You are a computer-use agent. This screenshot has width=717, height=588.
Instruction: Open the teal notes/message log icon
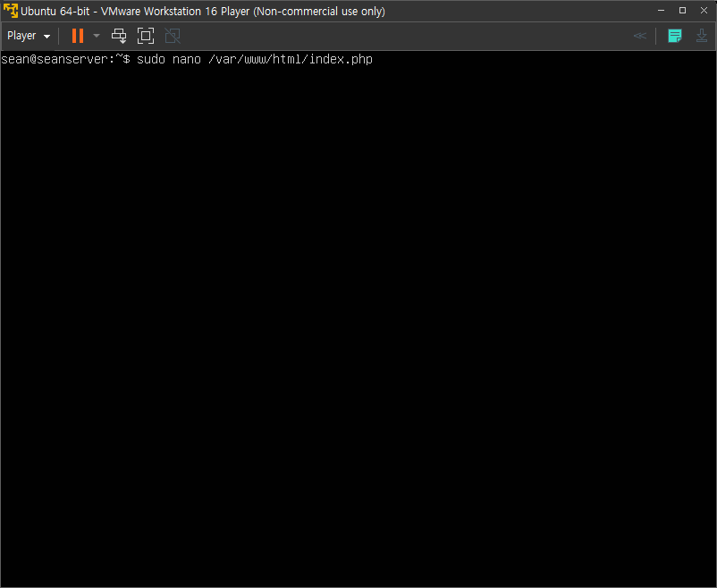click(674, 36)
